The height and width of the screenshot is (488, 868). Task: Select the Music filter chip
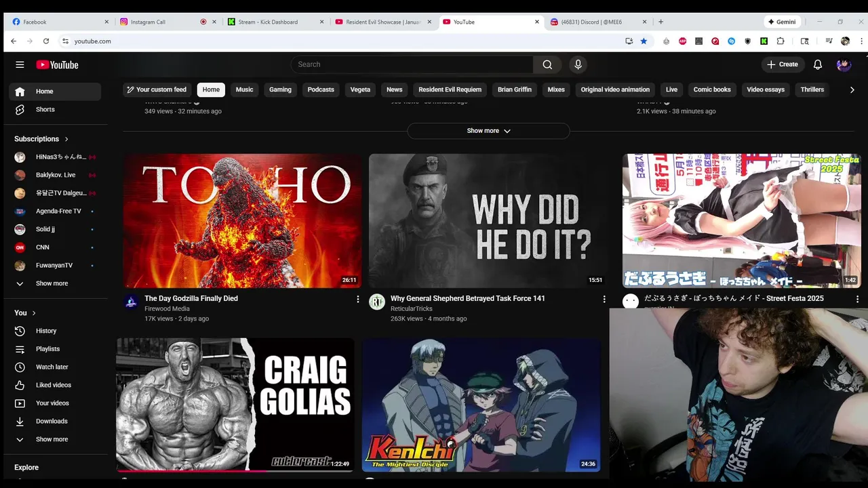click(244, 89)
